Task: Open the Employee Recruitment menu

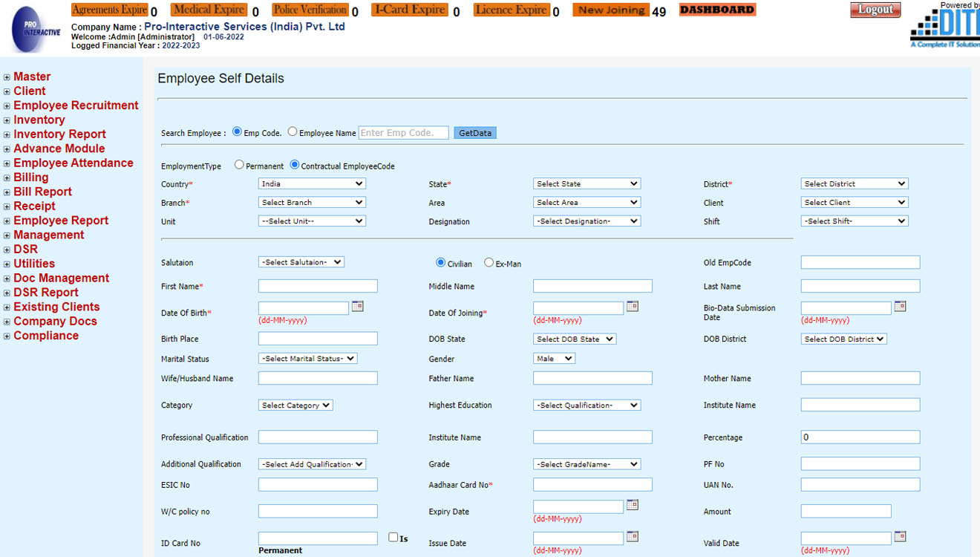Action: [76, 105]
